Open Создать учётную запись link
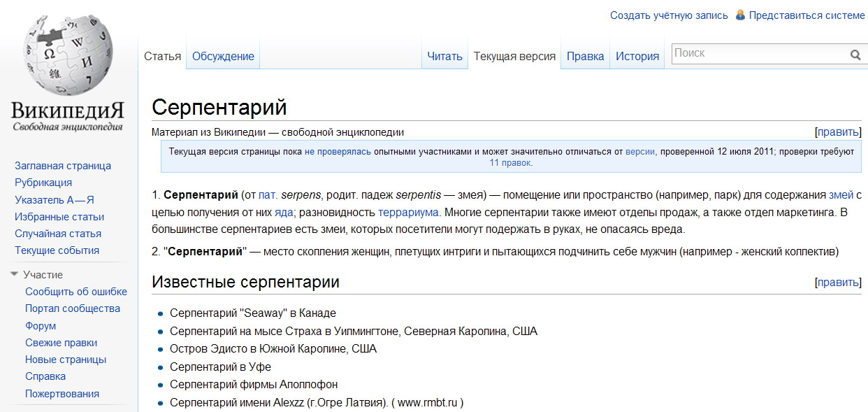The width and height of the screenshot is (868, 412). [668, 15]
